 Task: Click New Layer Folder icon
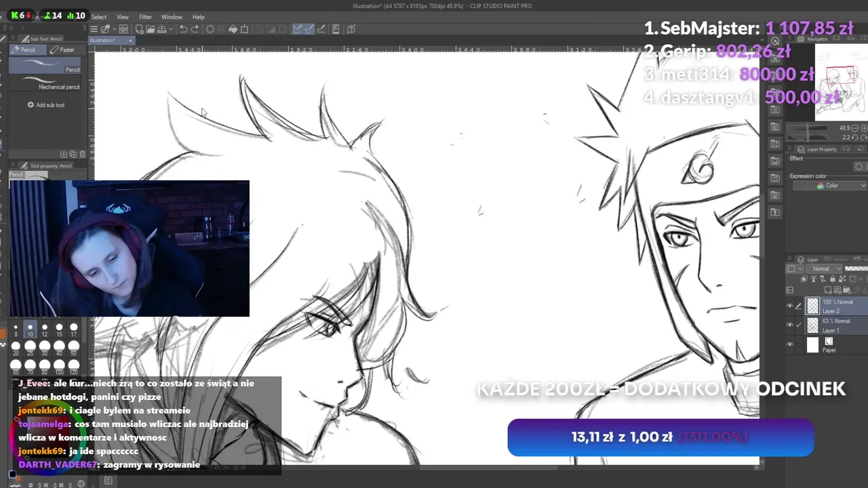click(x=847, y=290)
